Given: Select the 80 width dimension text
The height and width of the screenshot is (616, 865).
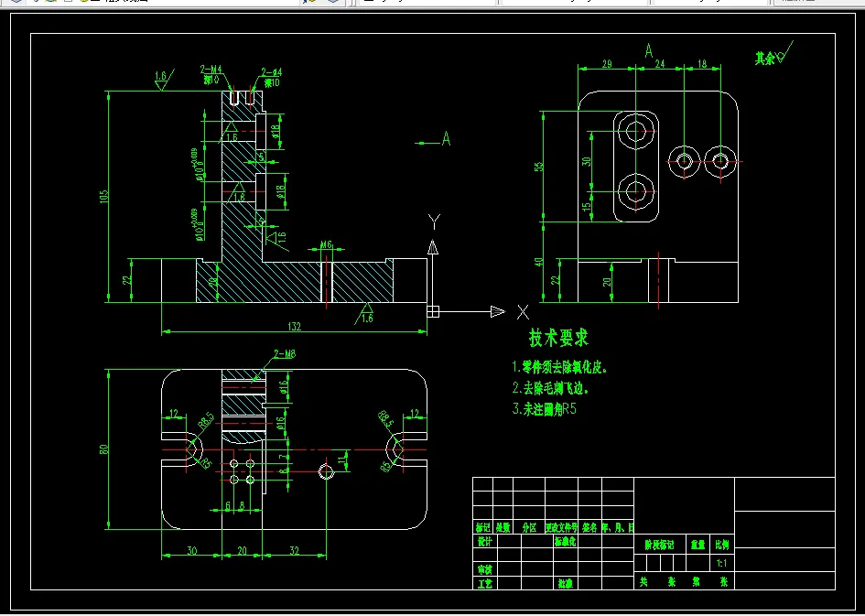Looking at the screenshot, I should [x=104, y=448].
